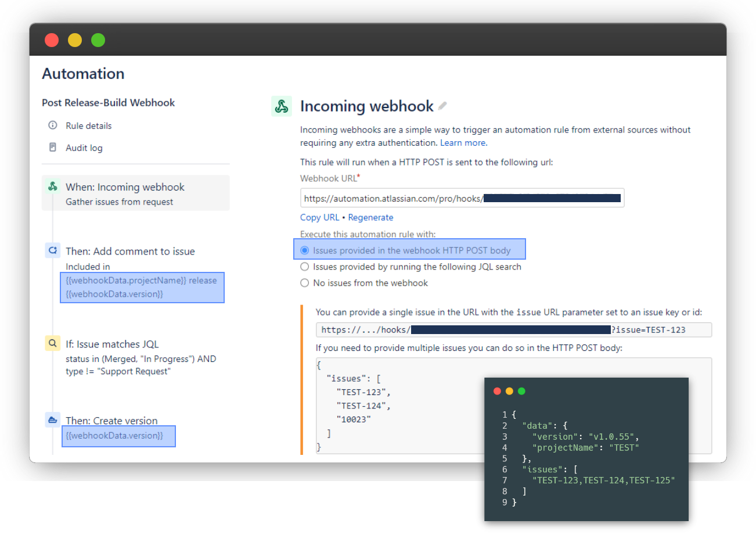Select the Then: Create version step
Screen dimensions: 756x549
tap(111, 421)
